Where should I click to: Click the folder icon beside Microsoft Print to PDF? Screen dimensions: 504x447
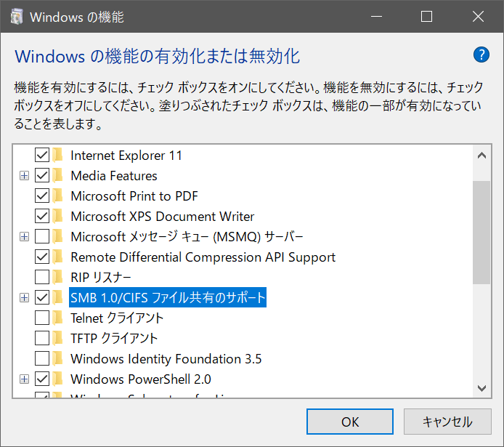58,196
